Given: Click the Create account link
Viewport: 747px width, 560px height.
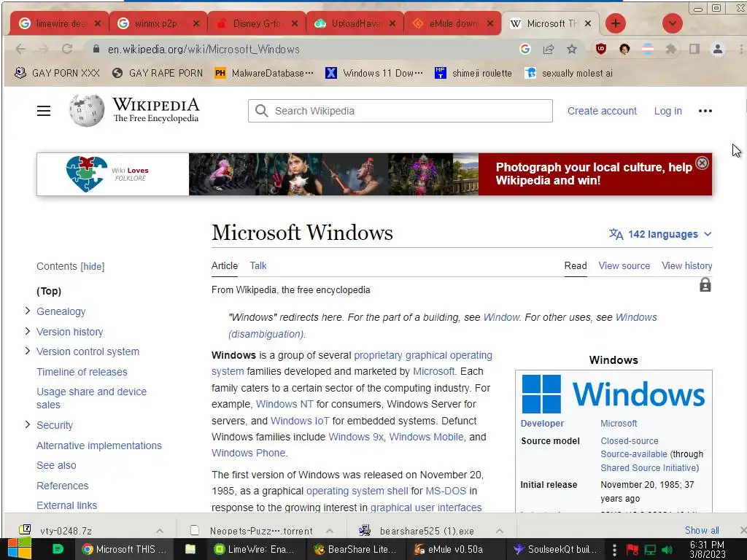Looking at the screenshot, I should click(602, 111).
